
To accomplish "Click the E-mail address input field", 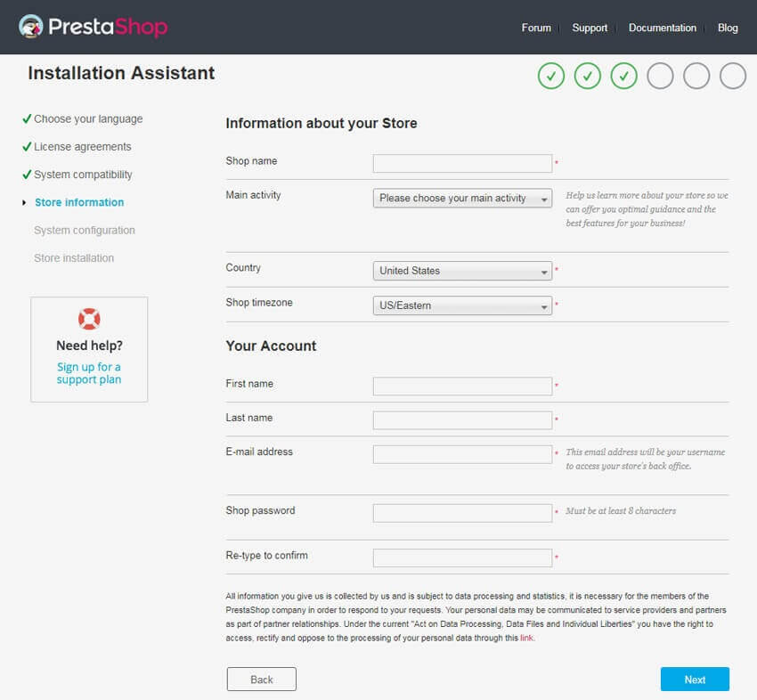I will pos(462,453).
